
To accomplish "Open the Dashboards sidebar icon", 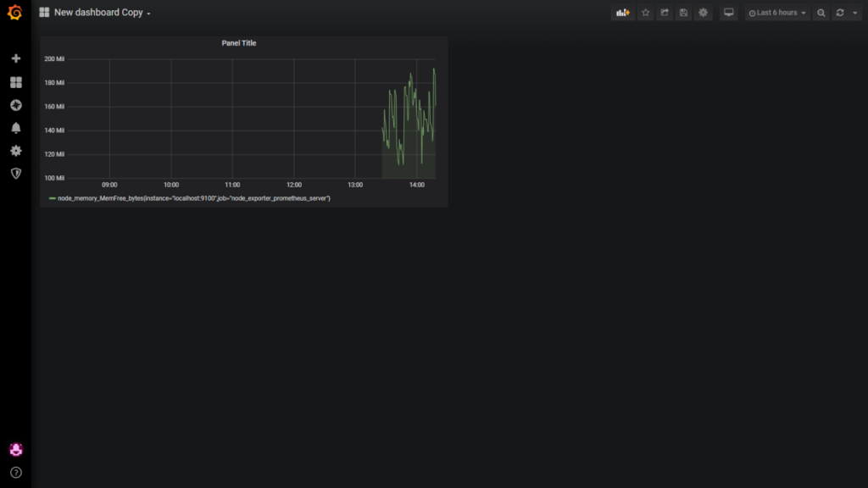I will click(x=15, y=82).
